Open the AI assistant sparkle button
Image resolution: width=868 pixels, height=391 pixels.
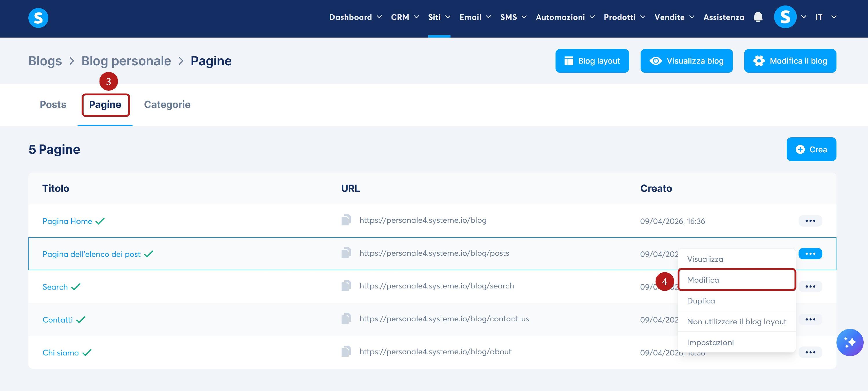pos(850,342)
